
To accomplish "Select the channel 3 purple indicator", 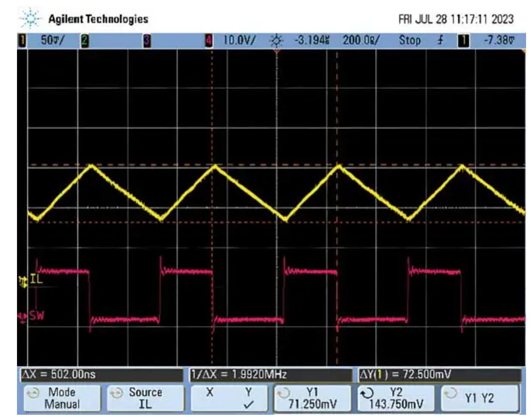I will [x=147, y=41].
